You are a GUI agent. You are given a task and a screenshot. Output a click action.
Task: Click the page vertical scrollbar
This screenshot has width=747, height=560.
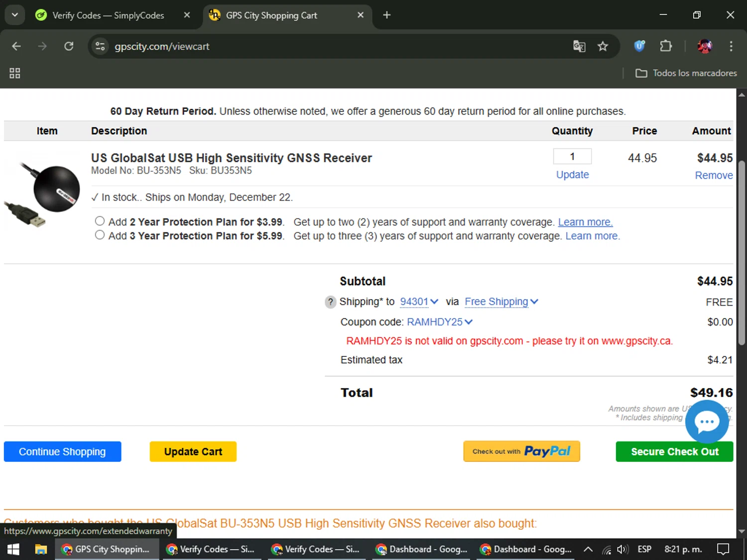(x=742, y=253)
